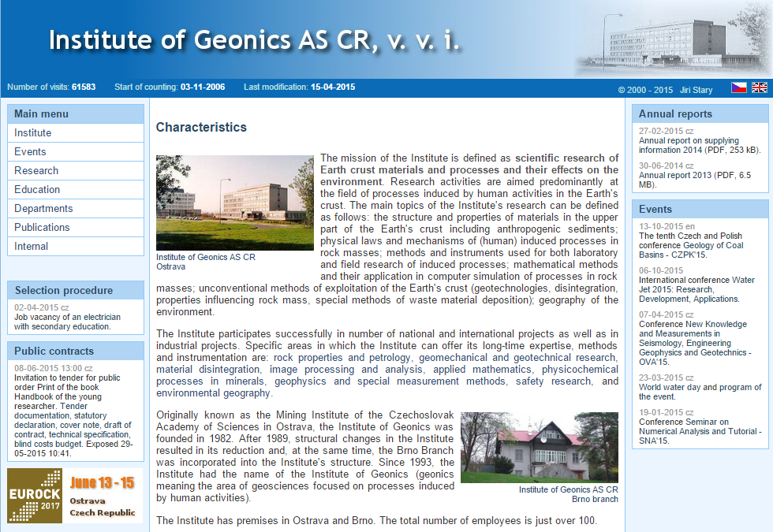This screenshot has height=532, width=773.
Task: Open Departments in main menu
Action: point(43,208)
